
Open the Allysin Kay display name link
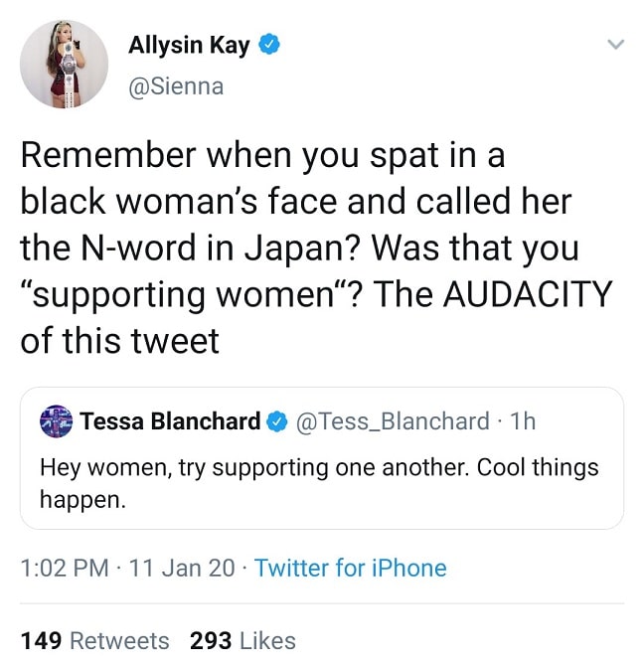point(189,45)
